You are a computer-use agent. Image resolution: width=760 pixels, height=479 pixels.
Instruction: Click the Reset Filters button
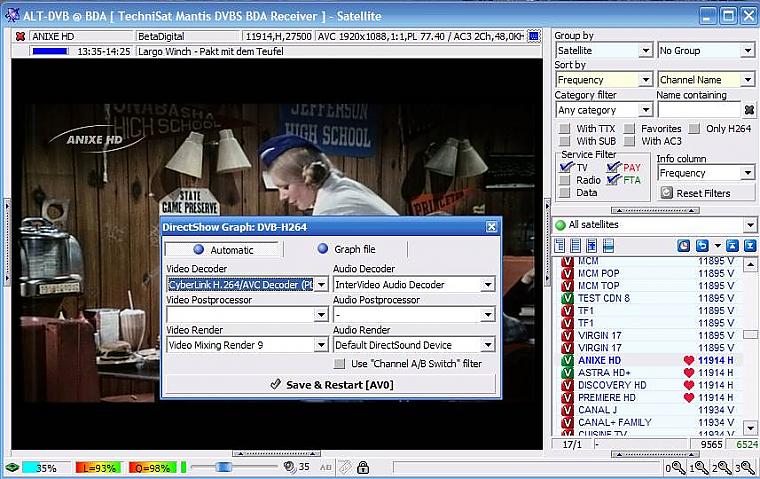tap(696, 193)
